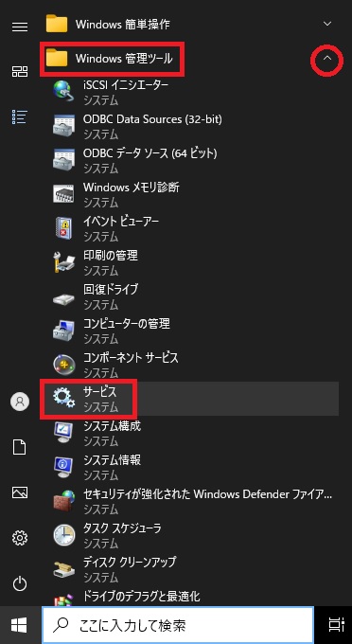
Task: Click the システム情報 icon
Action: click(x=63, y=466)
